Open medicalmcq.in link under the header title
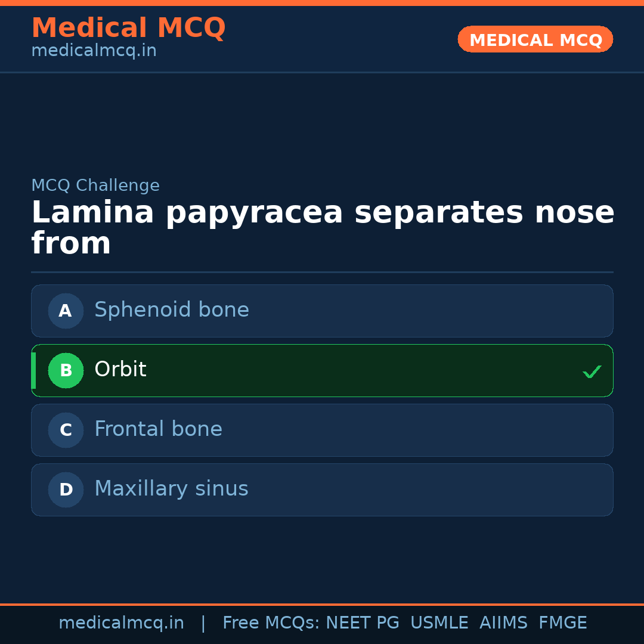The width and height of the screenshot is (644, 644). pos(94,51)
